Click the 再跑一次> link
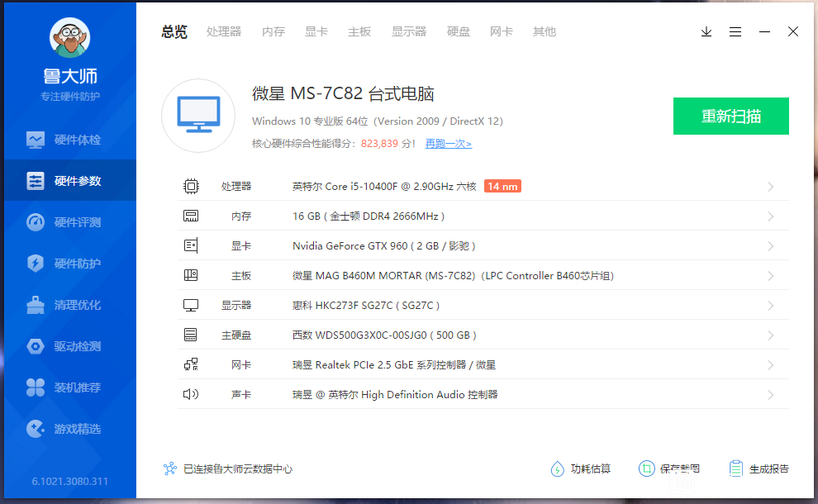Screen dimensions: 818x504 coord(448,144)
